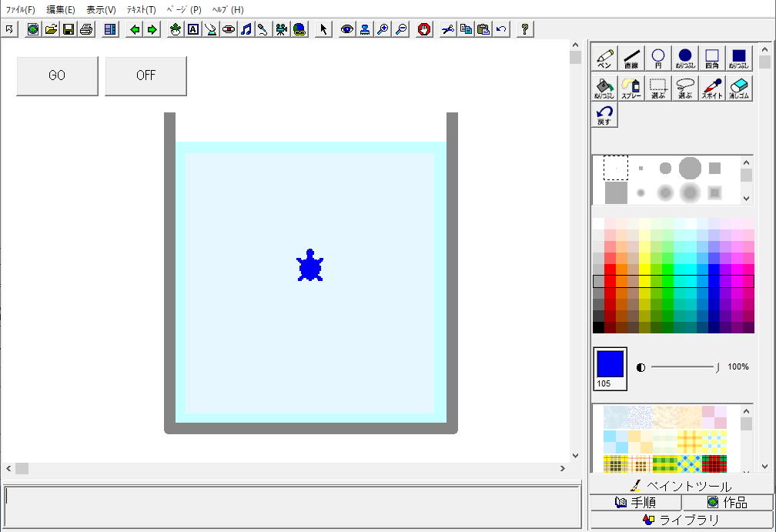Viewport: 776px width, 532px height.
Task: Select the スプレー spray tool
Action: 631,88
